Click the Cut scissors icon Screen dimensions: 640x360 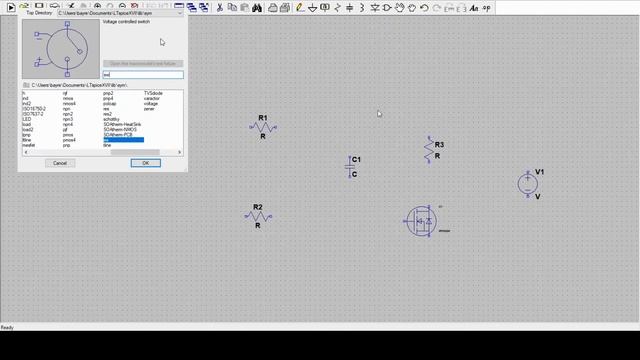pyautogui.click(x=220, y=7)
